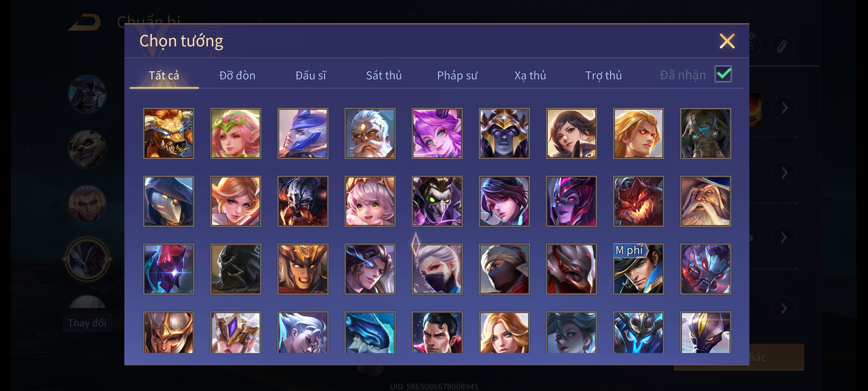Select the purple-haired cat-eared girl hero portrait
The image size is (868, 391).
click(437, 133)
